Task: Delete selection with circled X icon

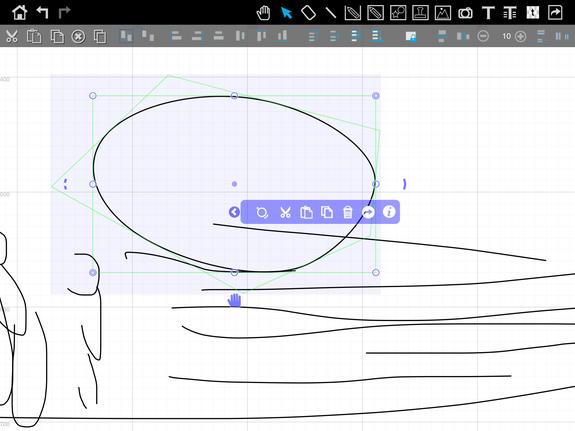Action: coord(78,36)
